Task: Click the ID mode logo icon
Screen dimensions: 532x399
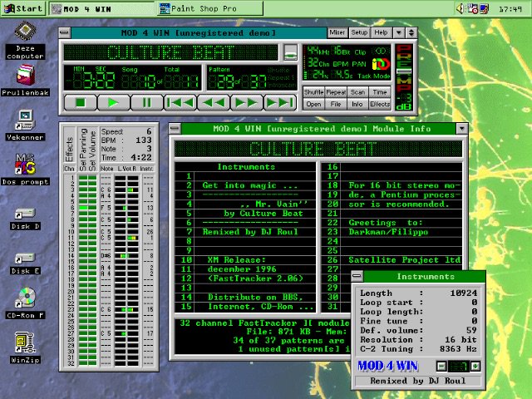Action: coord(381,64)
